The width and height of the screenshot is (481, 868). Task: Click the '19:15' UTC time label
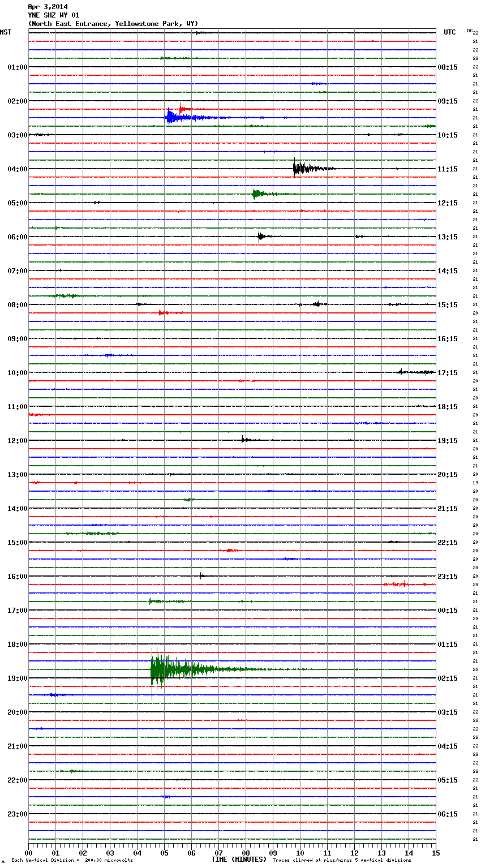448,441
